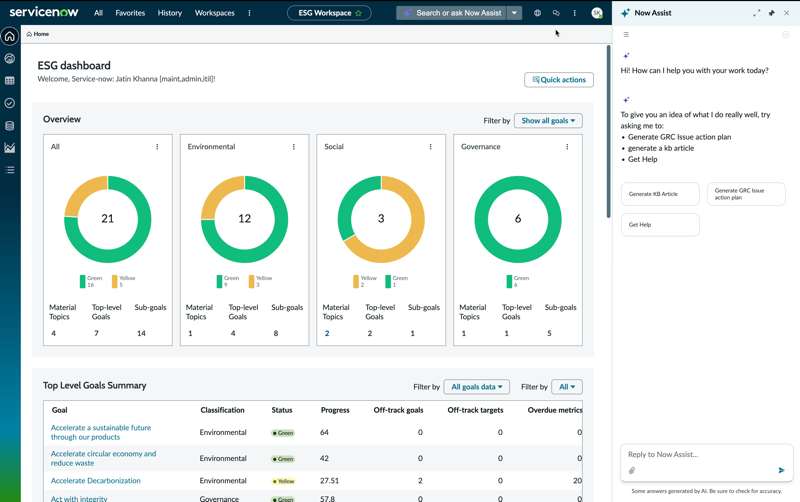
Task: Click the globe icon in top header
Action: 537,13
